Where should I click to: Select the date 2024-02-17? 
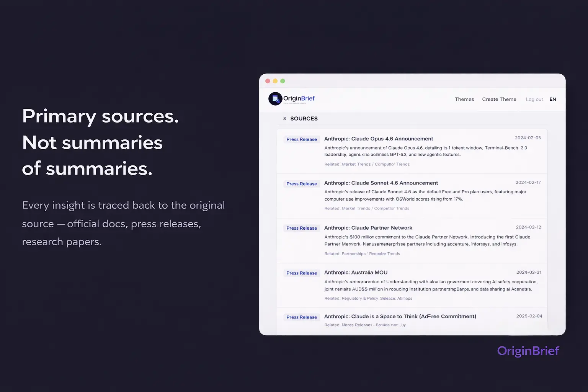click(528, 183)
